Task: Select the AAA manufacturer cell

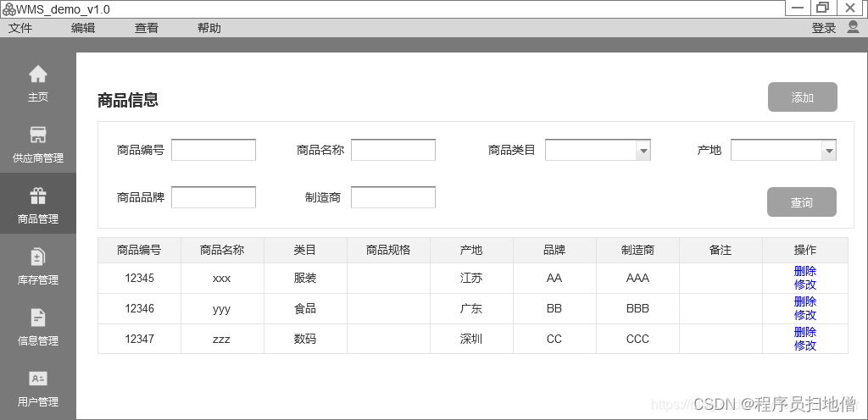Action: (637, 278)
